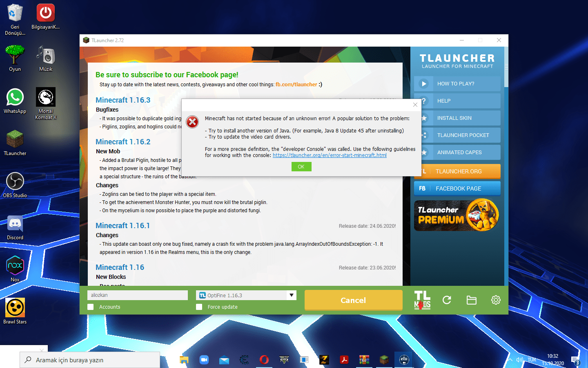588x368 pixels.
Task: Enable the Accounts checkbox
Action: (91, 307)
